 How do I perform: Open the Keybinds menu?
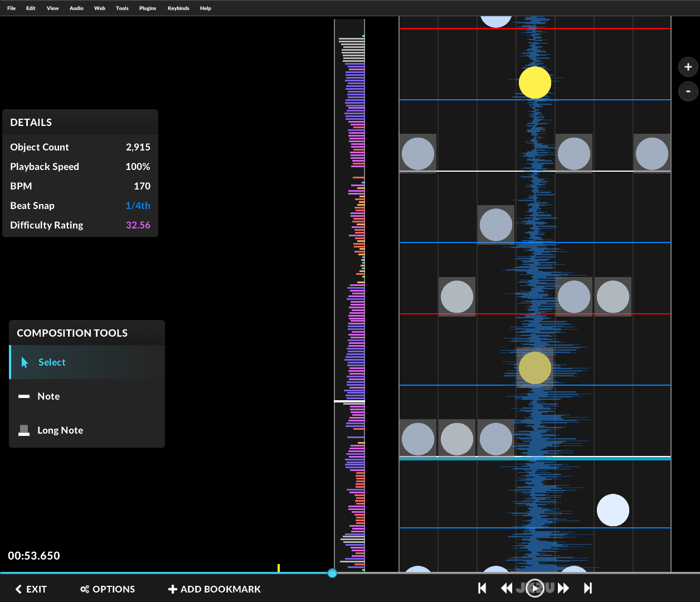pos(178,8)
